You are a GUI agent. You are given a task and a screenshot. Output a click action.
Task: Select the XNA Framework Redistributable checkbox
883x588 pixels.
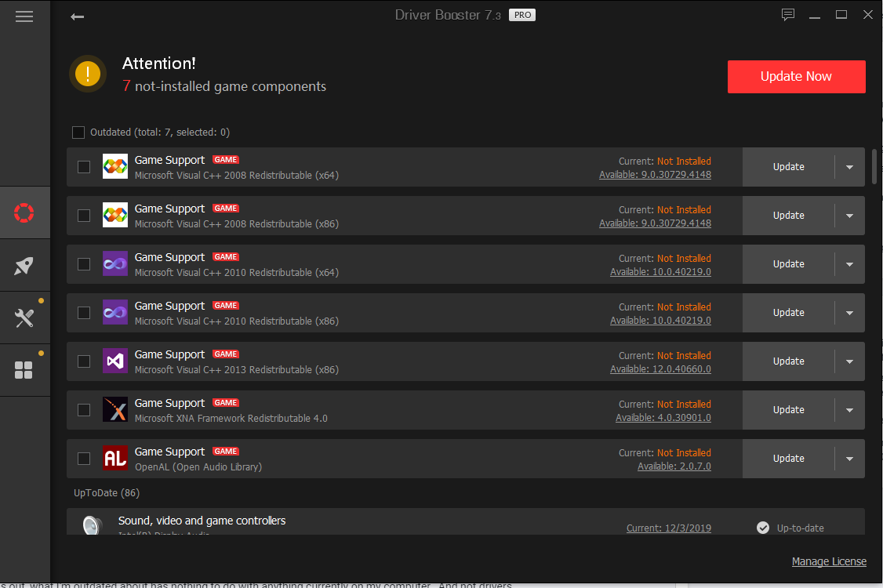[x=84, y=410]
